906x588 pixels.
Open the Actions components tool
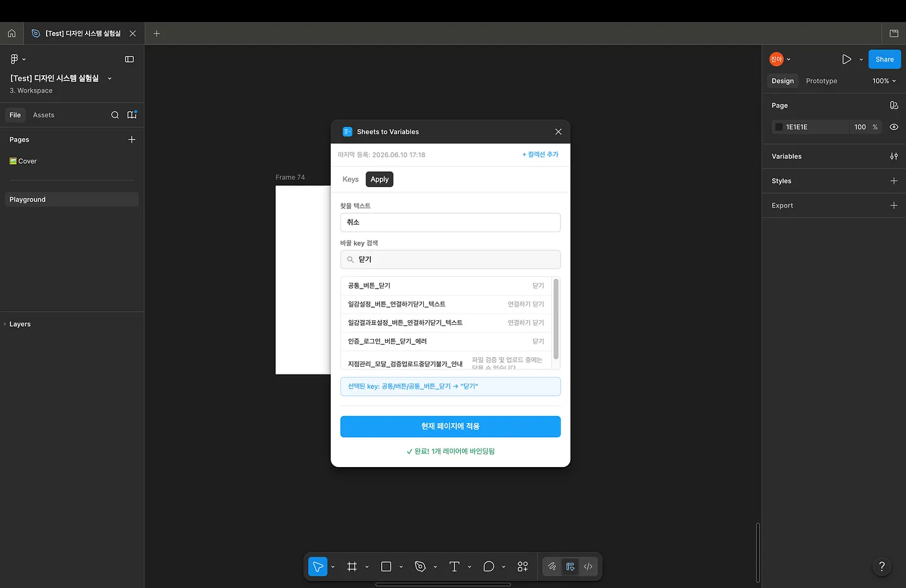523,567
